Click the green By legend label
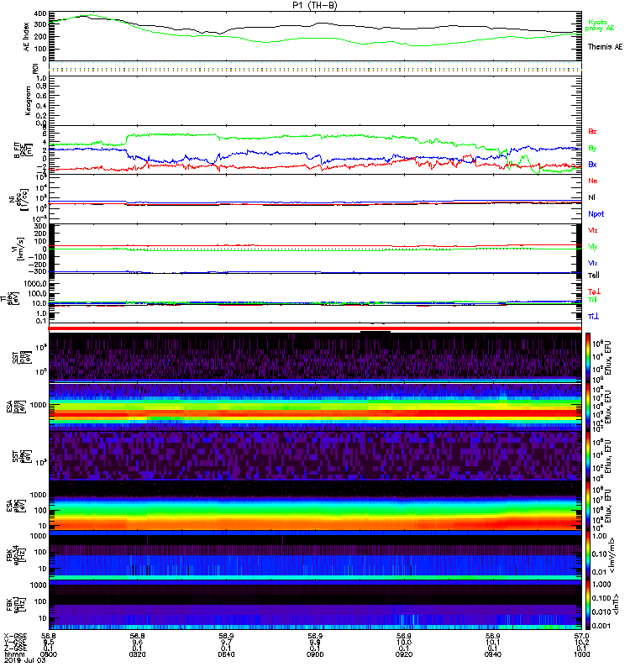This screenshot has height=672, width=630. 592,149
